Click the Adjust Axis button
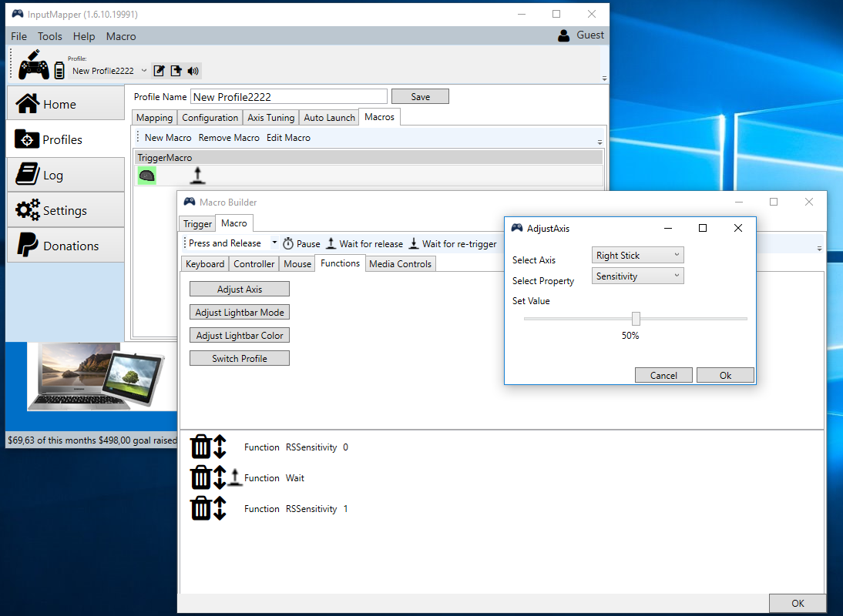Screen dimensions: 843x616 (240, 289)
